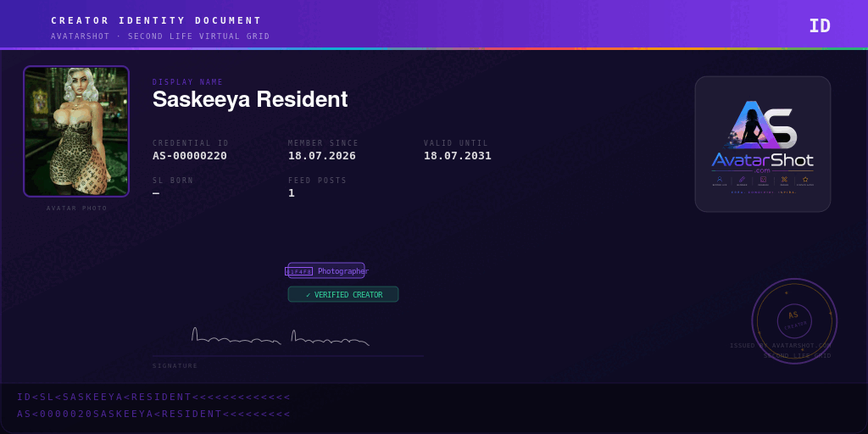Click the Display Name label
The width and height of the screenshot is (868, 434).
(188, 82)
